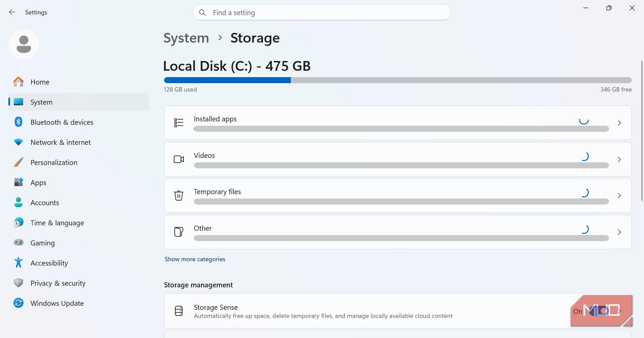Viewport: 644px width, 338px height.
Task: Click the Local Disk usage bar
Action: pos(398,80)
